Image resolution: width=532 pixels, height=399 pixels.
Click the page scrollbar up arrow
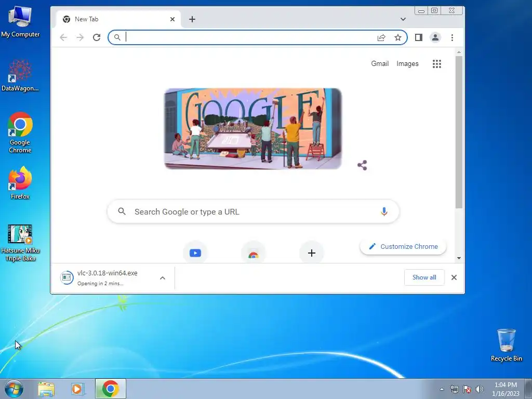point(459,52)
